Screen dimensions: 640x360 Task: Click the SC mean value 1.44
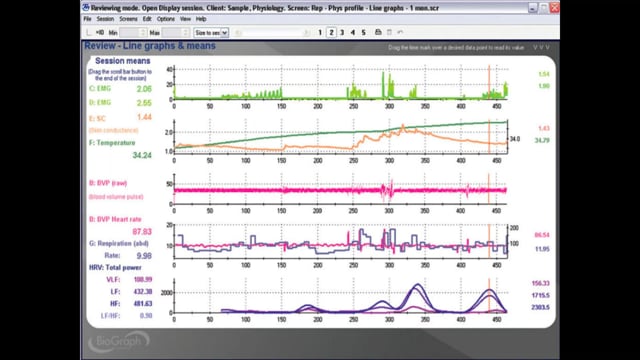coord(144,117)
